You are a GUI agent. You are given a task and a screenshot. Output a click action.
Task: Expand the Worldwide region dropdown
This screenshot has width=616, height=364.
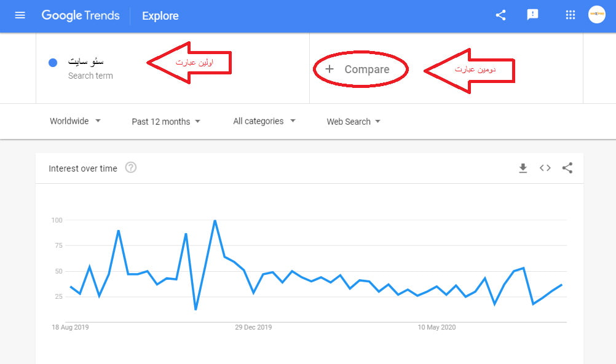[x=75, y=121]
